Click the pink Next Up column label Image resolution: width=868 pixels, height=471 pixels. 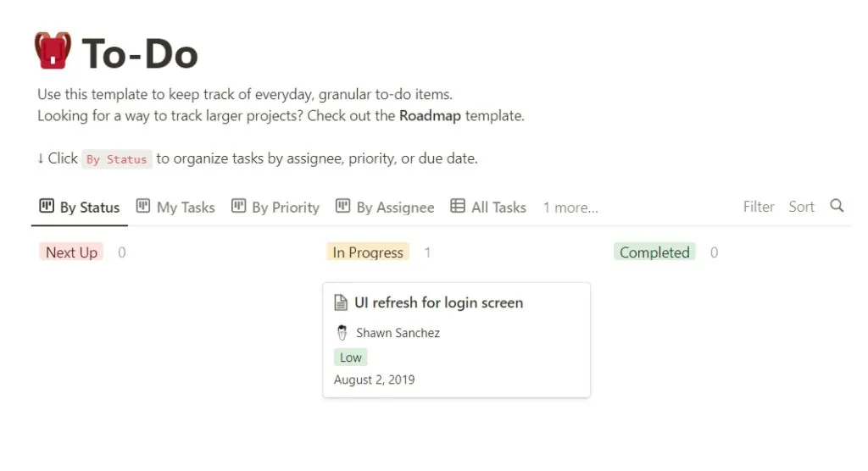pos(71,252)
